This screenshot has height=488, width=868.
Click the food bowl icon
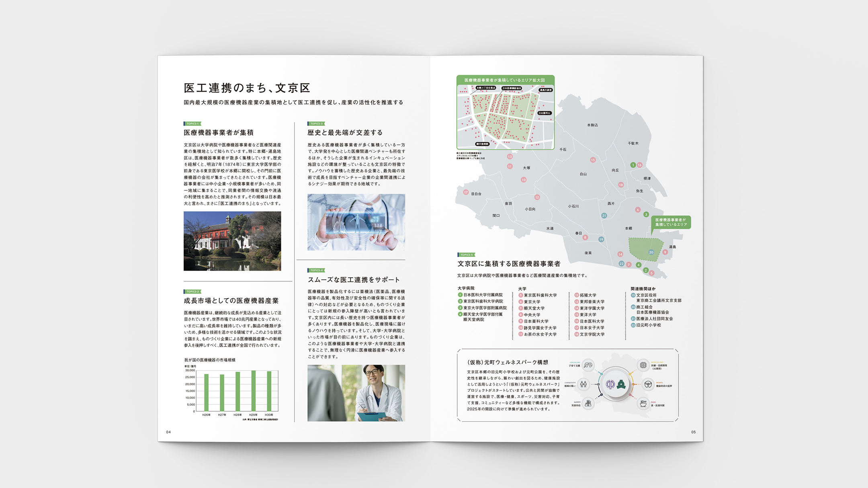click(643, 404)
